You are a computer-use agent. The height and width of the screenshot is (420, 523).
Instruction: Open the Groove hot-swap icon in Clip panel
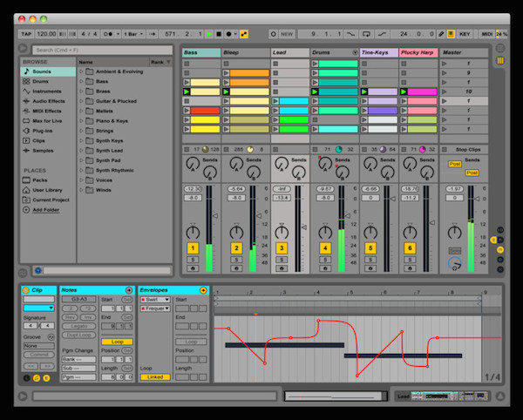51,335
